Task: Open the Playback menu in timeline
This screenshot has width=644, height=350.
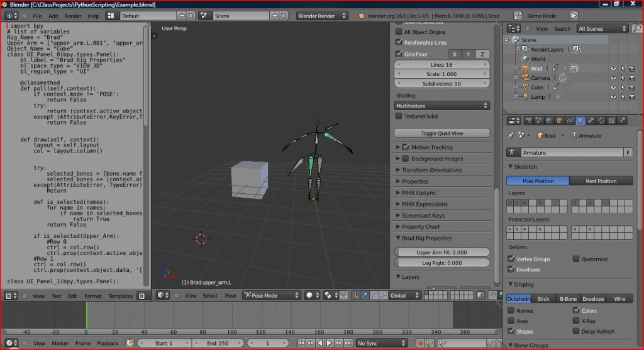Action: coord(108,343)
